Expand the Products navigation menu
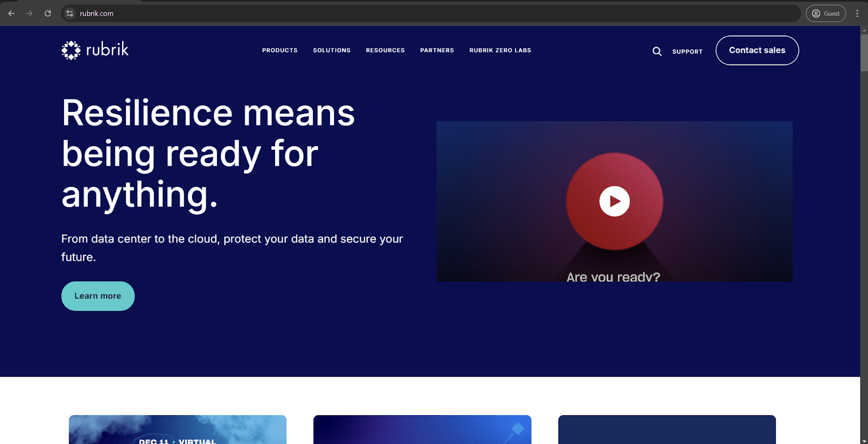This screenshot has height=444, width=868. click(279, 50)
